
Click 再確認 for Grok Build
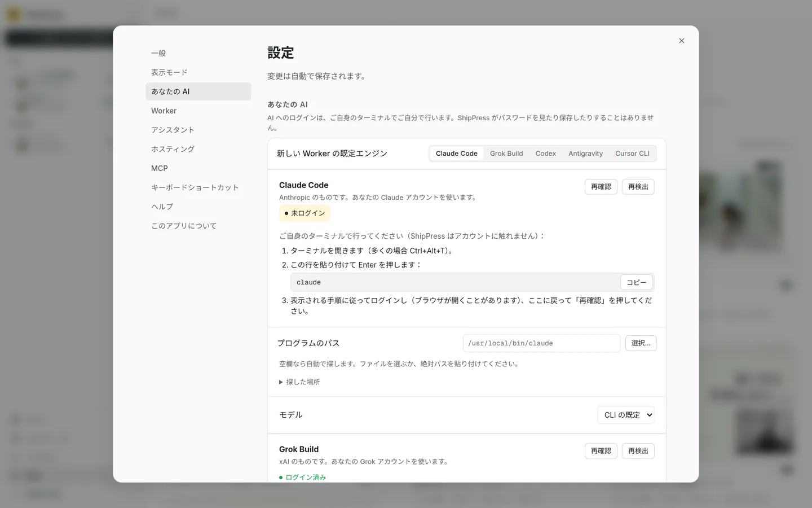pos(601,451)
